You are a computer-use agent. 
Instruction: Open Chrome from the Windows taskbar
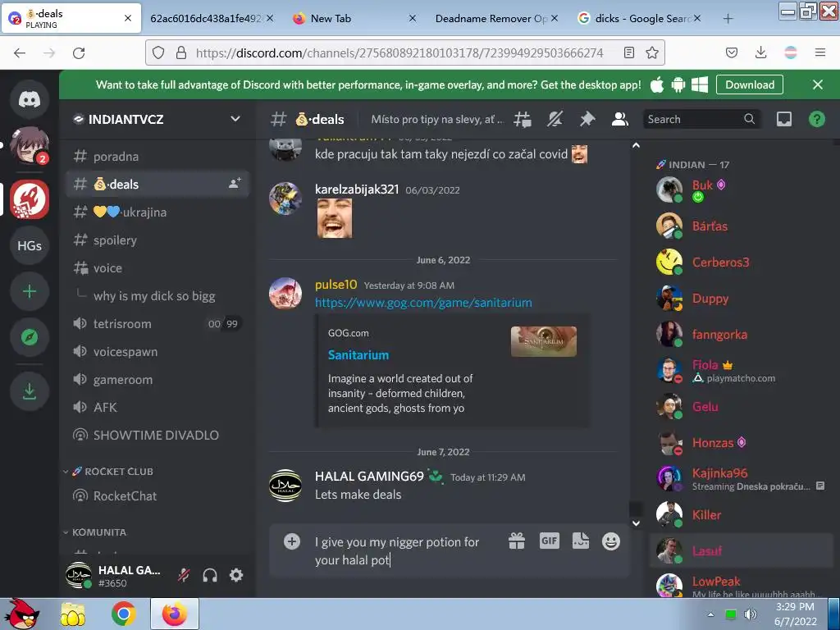click(124, 614)
